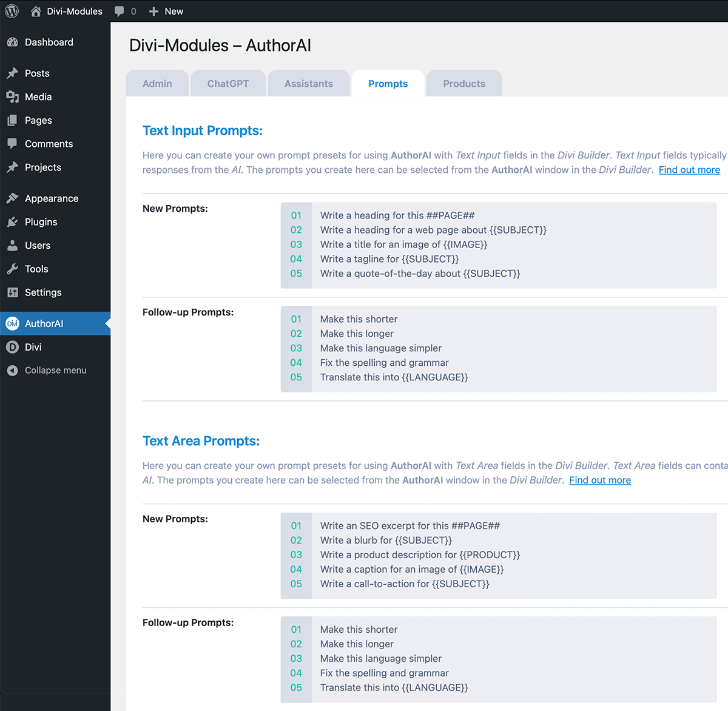The image size is (728, 711).
Task: Click prompt 'Write a heading for a web page about {{SUBJECT}}'
Action: (433, 230)
